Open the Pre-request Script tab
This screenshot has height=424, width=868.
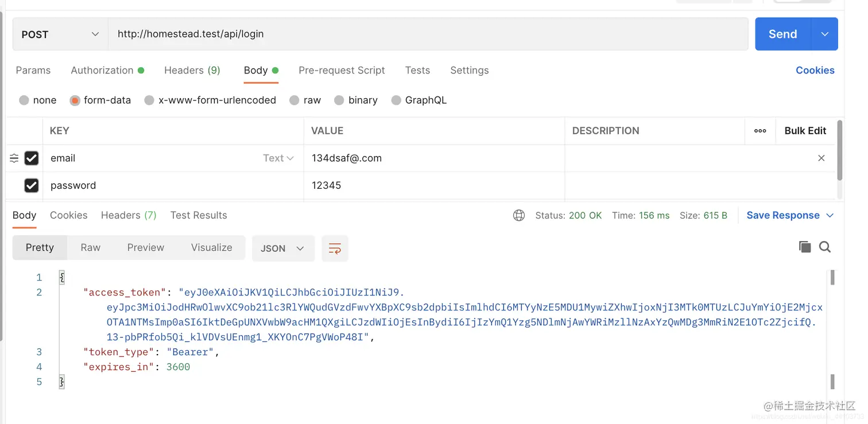[342, 70]
